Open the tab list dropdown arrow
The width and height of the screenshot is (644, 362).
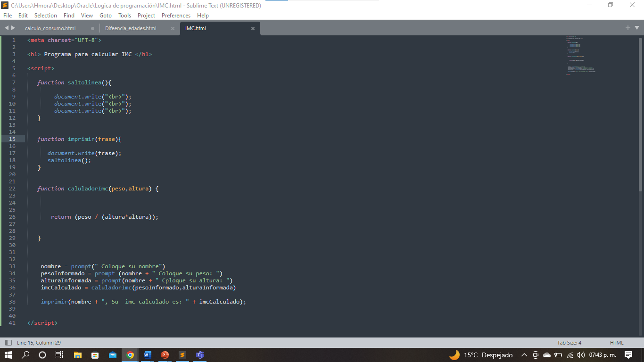click(636, 28)
